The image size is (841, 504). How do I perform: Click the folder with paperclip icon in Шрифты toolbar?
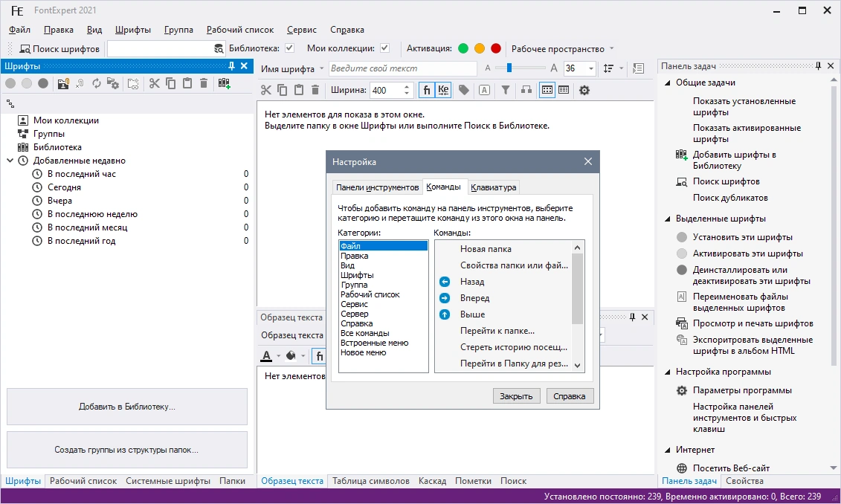(63, 83)
